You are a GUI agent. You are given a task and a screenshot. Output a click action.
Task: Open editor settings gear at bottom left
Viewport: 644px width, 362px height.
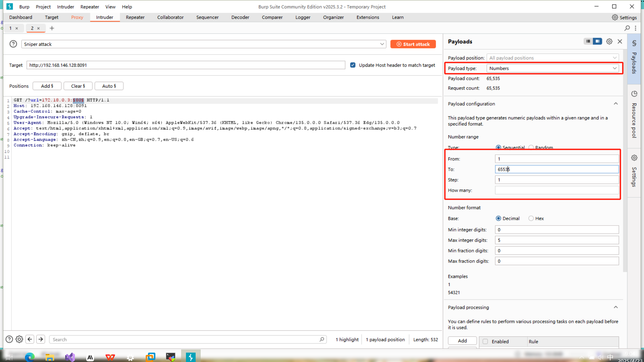[x=19, y=339]
